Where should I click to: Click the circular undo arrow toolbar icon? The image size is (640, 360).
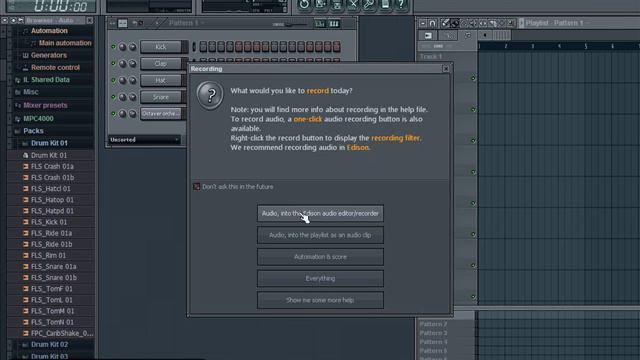(x=304, y=4)
